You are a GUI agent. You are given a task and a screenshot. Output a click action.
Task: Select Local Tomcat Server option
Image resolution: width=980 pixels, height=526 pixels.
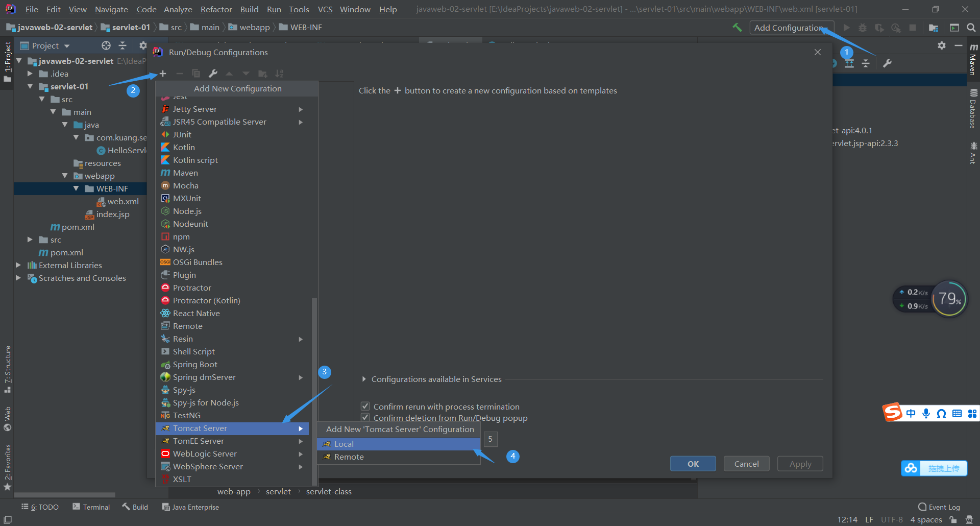point(399,444)
